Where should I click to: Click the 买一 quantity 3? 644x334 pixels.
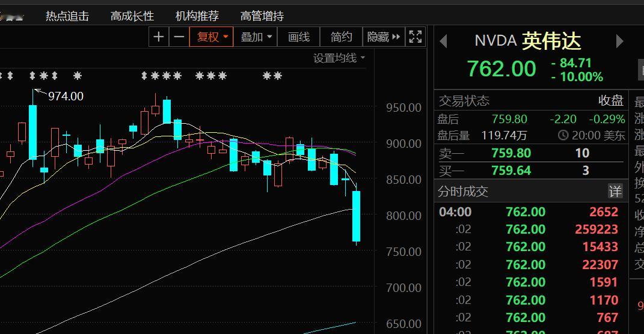tap(586, 170)
